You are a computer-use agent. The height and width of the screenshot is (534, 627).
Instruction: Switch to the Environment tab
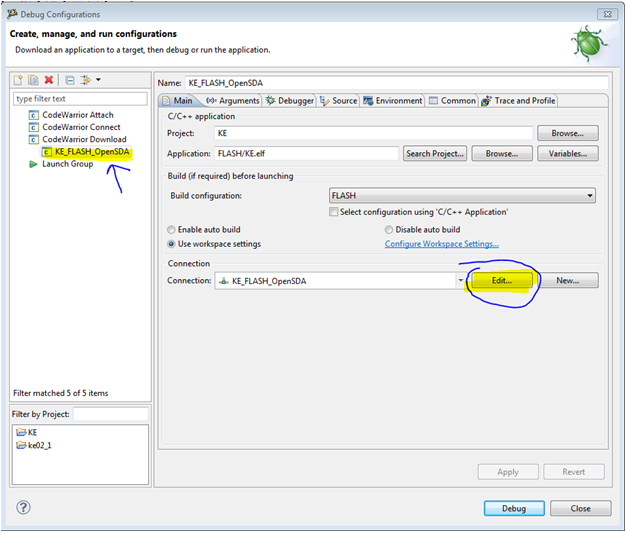[x=392, y=101]
